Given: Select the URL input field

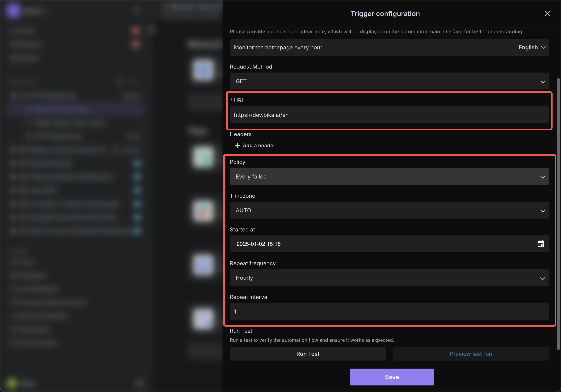Looking at the screenshot, I should coord(389,115).
